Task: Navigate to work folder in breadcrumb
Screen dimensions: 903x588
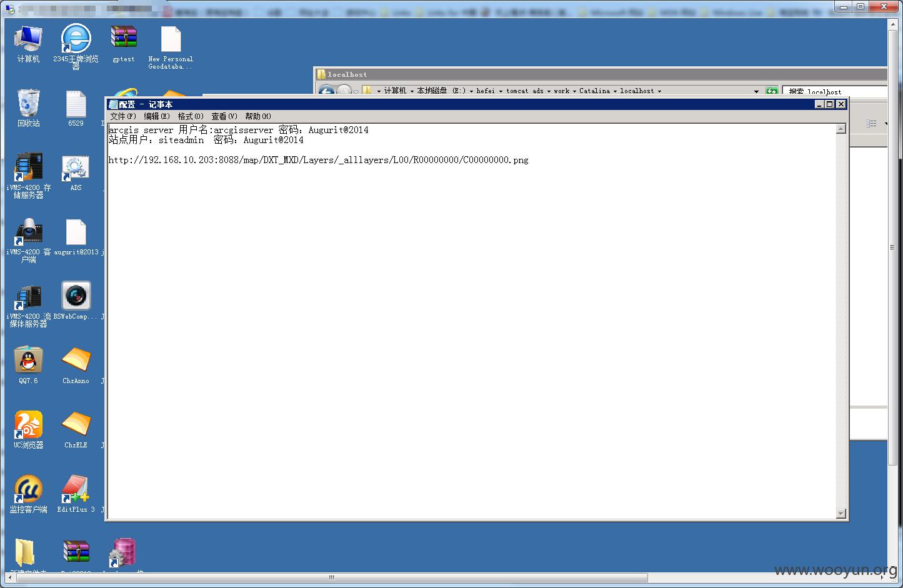Action: 562,91
